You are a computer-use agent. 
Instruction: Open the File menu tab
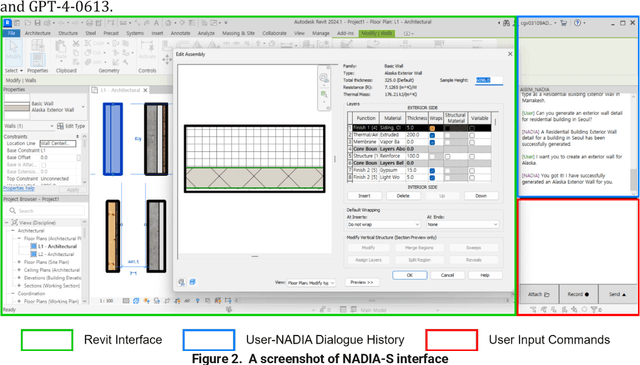[11, 33]
